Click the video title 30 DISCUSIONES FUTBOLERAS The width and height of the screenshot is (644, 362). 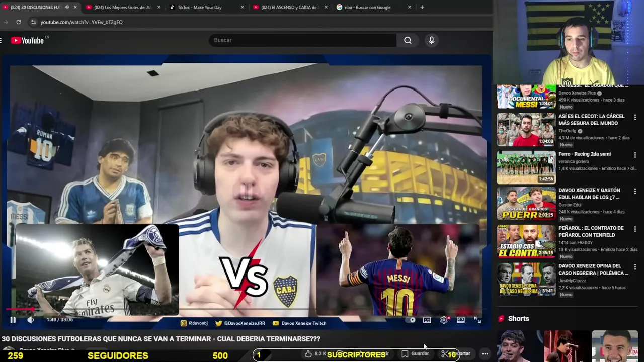161,339
